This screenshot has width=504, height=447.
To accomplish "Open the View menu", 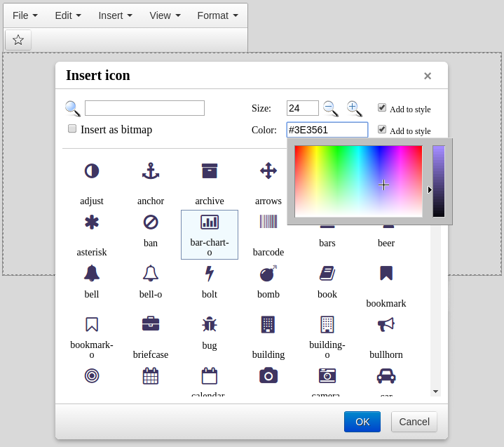I will (165, 15).
